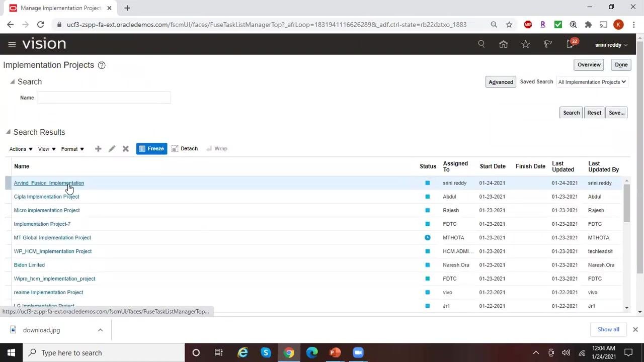Click the Advanced search button
The width and height of the screenshot is (644, 362).
tap(501, 82)
